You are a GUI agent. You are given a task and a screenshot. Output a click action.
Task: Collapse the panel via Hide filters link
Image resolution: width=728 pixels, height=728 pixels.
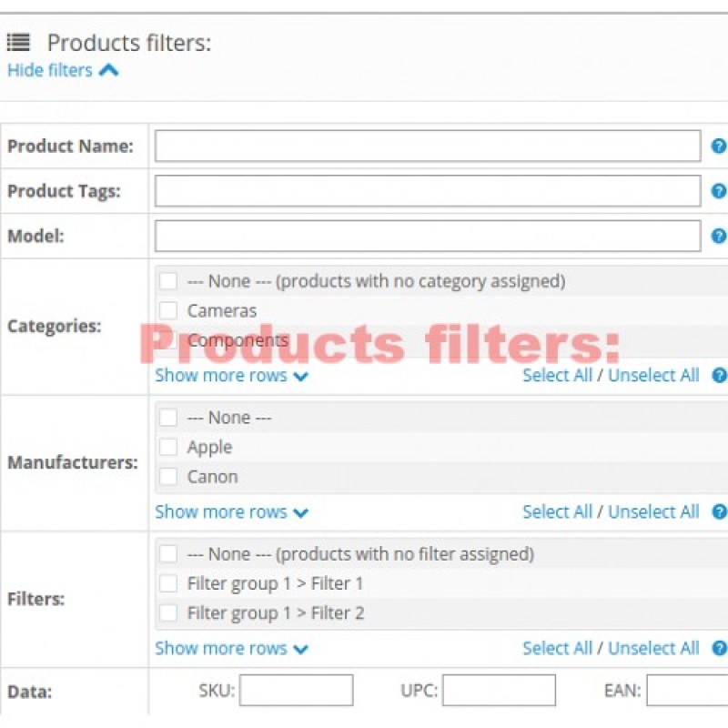click(50, 69)
